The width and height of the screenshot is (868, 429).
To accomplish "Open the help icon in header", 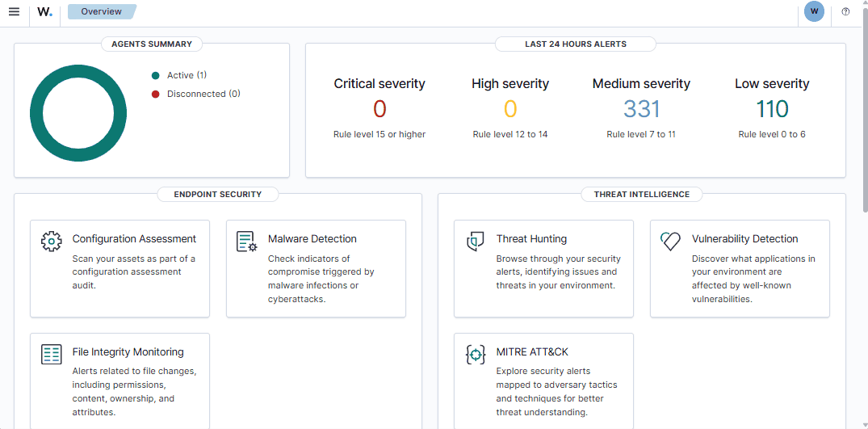I will pyautogui.click(x=845, y=11).
